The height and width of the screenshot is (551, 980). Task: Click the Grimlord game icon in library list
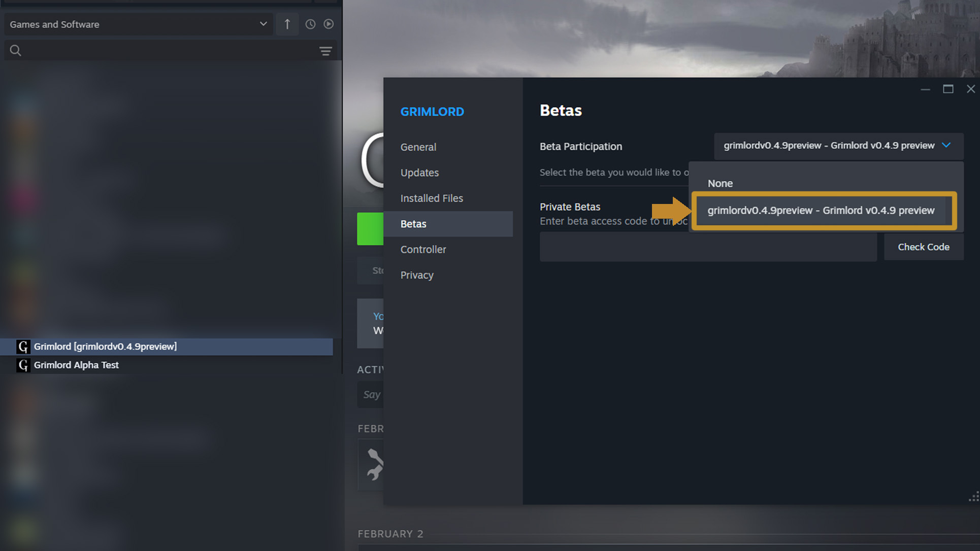pos(23,347)
